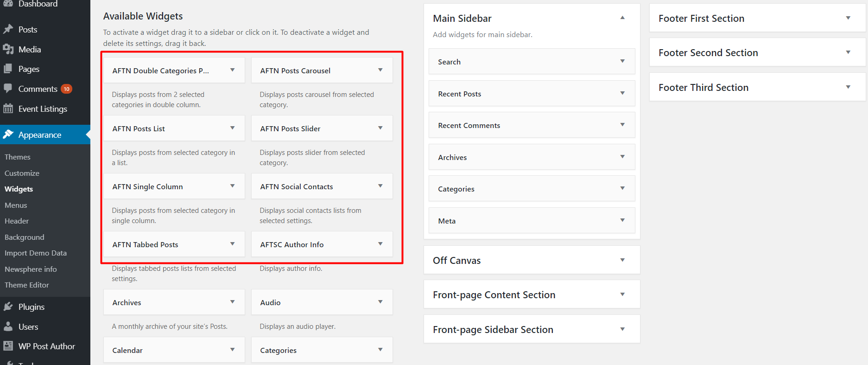Expand Front-page Content Section
Viewport: 868px width, 365px height.
coord(623,295)
